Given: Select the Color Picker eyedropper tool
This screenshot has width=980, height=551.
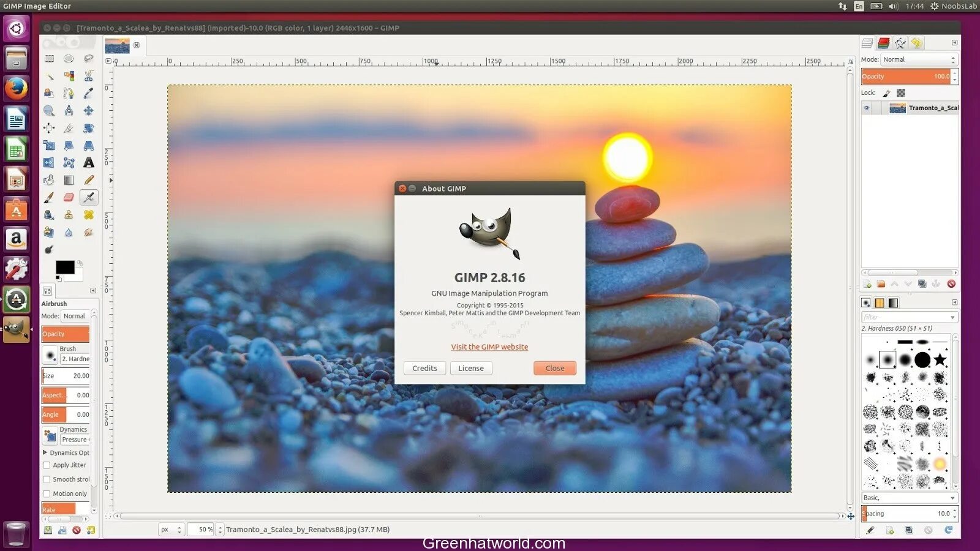Looking at the screenshot, I should (89, 93).
